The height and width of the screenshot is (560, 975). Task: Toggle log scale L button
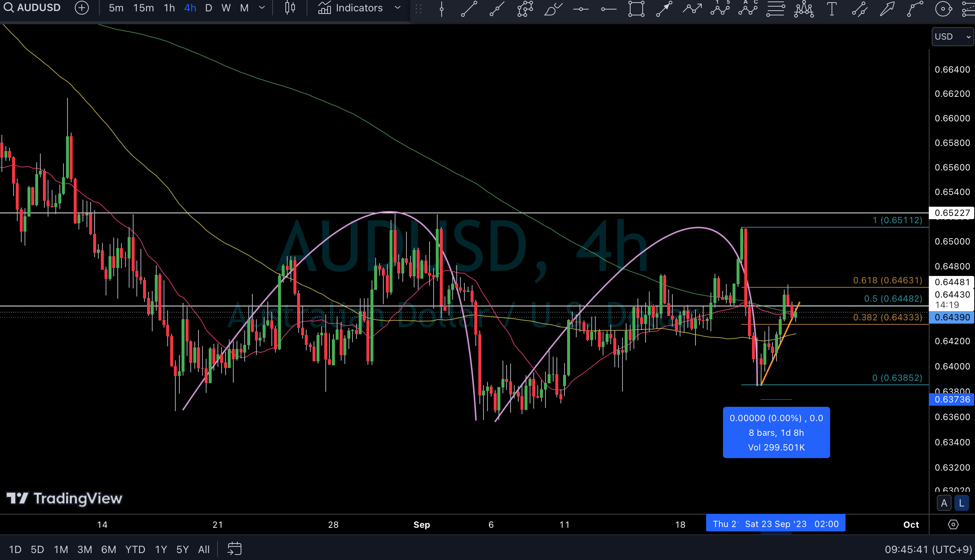(x=961, y=503)
